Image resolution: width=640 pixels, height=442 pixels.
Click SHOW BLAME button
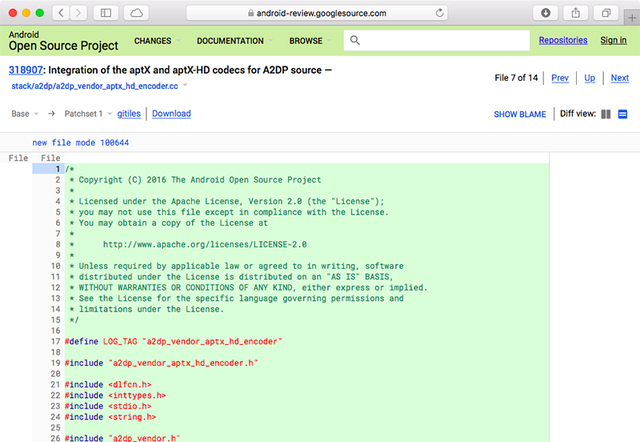click(x=520, y=114)
